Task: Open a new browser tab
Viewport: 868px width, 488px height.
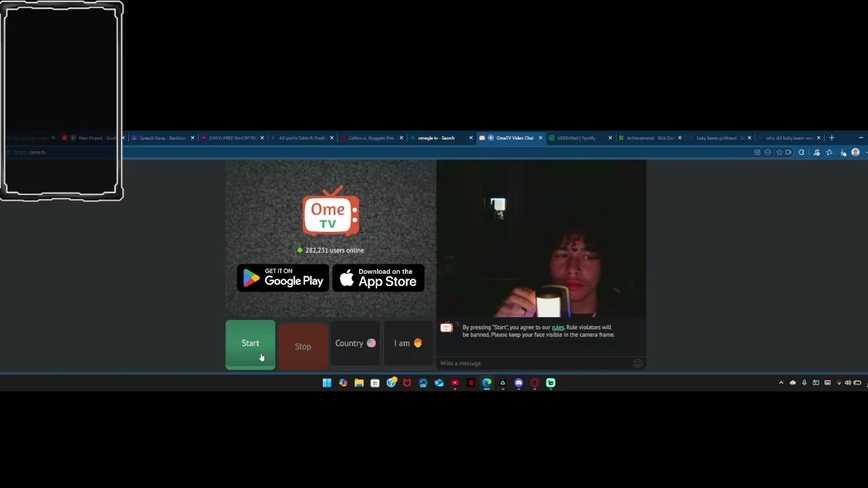Action: [x=832, y=138]
